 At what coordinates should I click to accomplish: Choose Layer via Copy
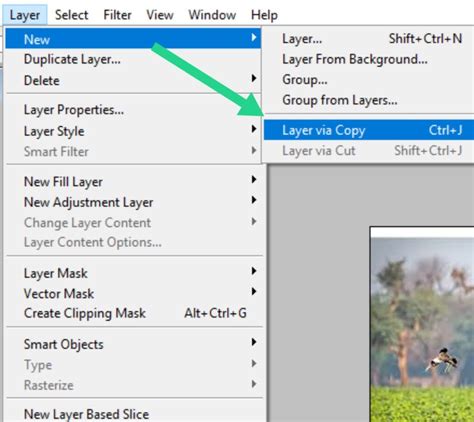369,130
